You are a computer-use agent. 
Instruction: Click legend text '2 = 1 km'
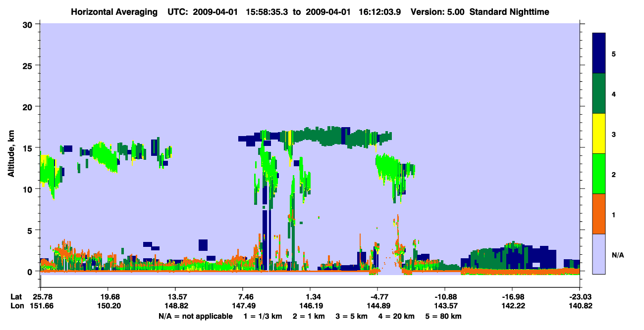309,316
